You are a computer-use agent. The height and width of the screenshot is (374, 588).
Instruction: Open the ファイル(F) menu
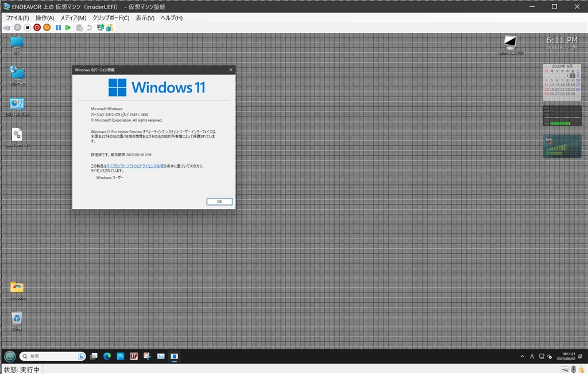[17, 18]
